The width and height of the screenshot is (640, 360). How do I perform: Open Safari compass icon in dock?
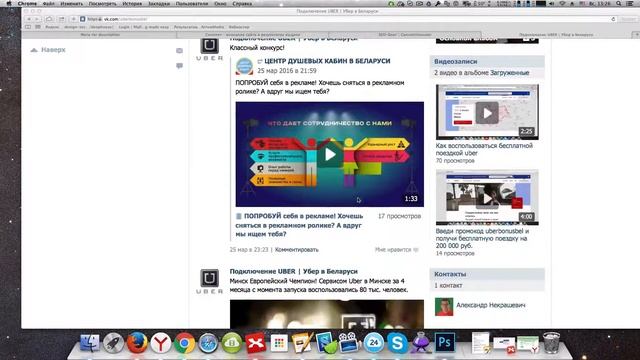pyautogui.click(x=208, y=343)
